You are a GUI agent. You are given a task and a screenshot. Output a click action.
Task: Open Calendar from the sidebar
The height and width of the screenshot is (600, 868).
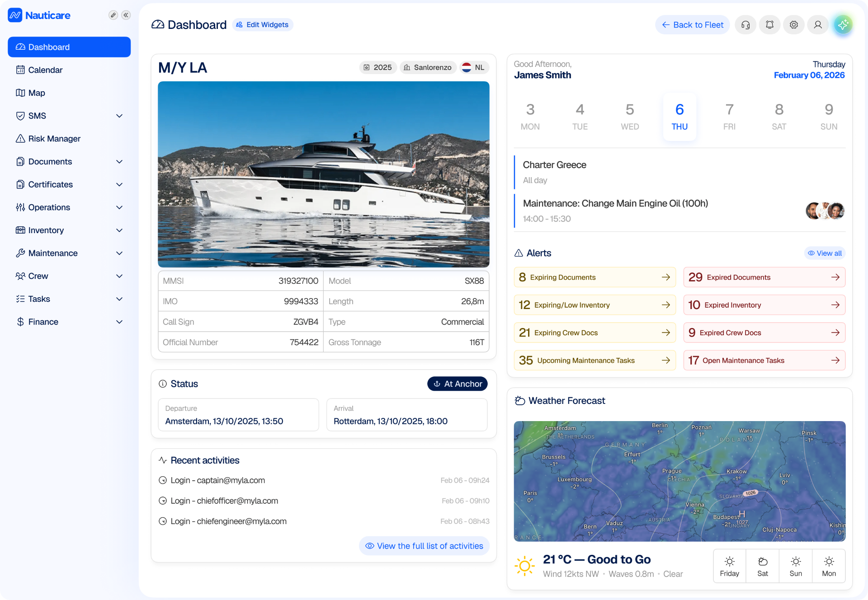pyautogui.click(x=69, y=70)
